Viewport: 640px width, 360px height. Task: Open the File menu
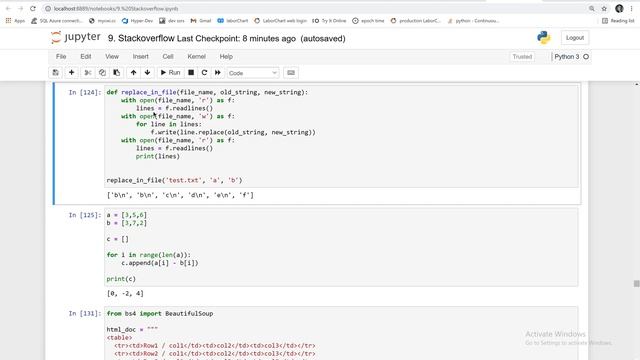coord(61,57)
